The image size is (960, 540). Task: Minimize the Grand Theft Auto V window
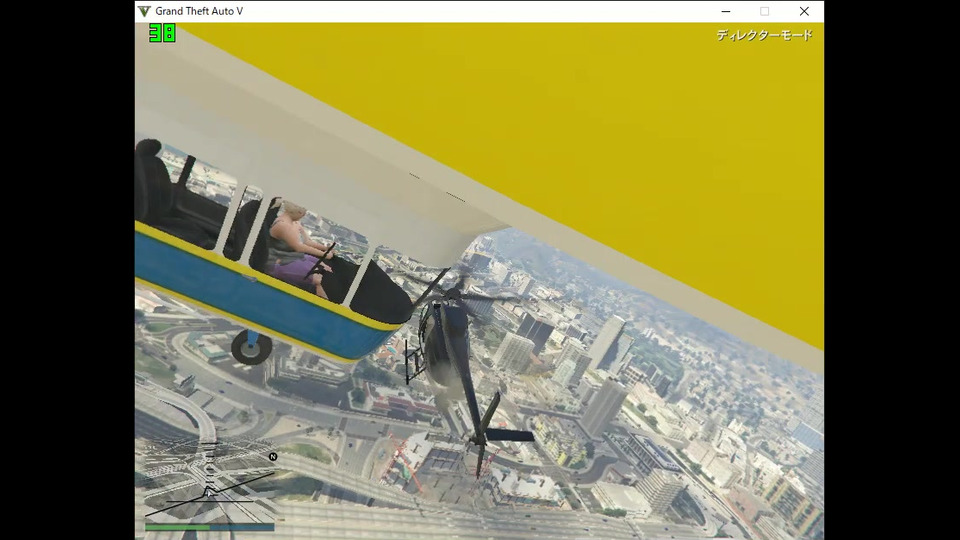(x=726, y=11)
